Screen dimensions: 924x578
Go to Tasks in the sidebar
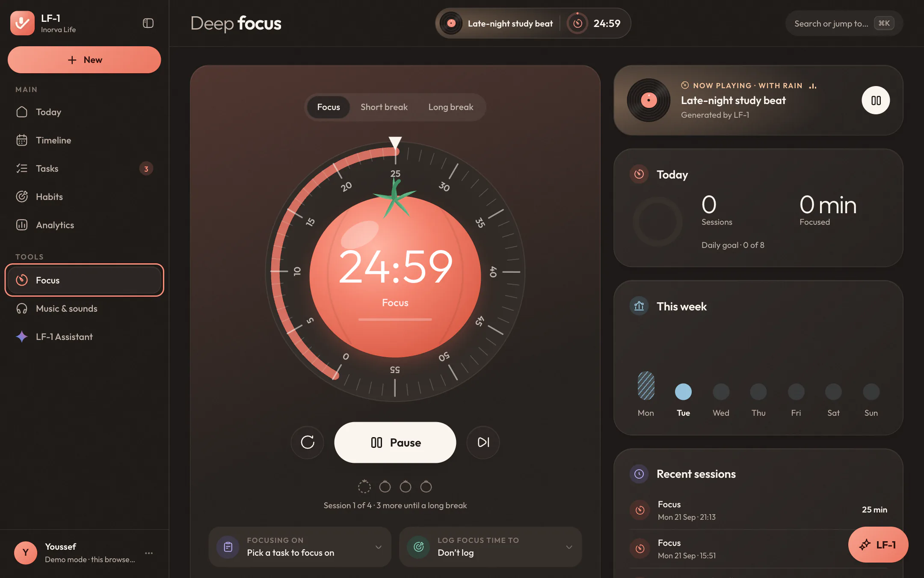[x=84, y=169]
